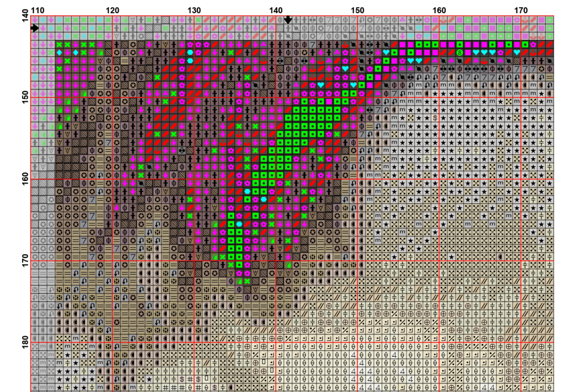Viewport: 576px width, 392px height.
Task: Click the column number 130 along the top
Action: coord(194,10)
